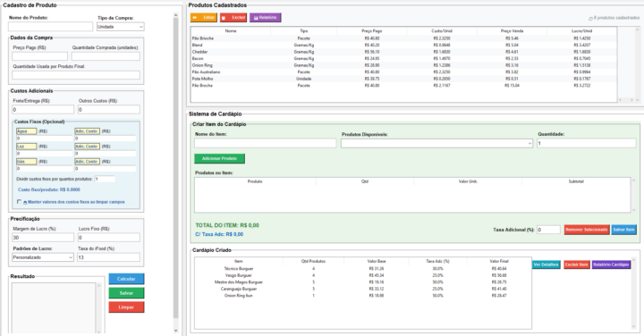Click the Água cost name box

coord(26,131)
